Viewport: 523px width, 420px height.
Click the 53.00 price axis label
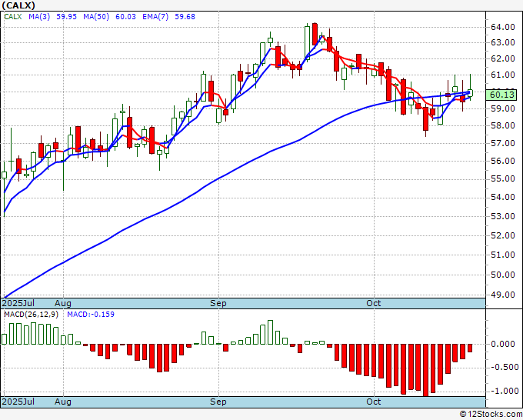[x=503, y=216]
